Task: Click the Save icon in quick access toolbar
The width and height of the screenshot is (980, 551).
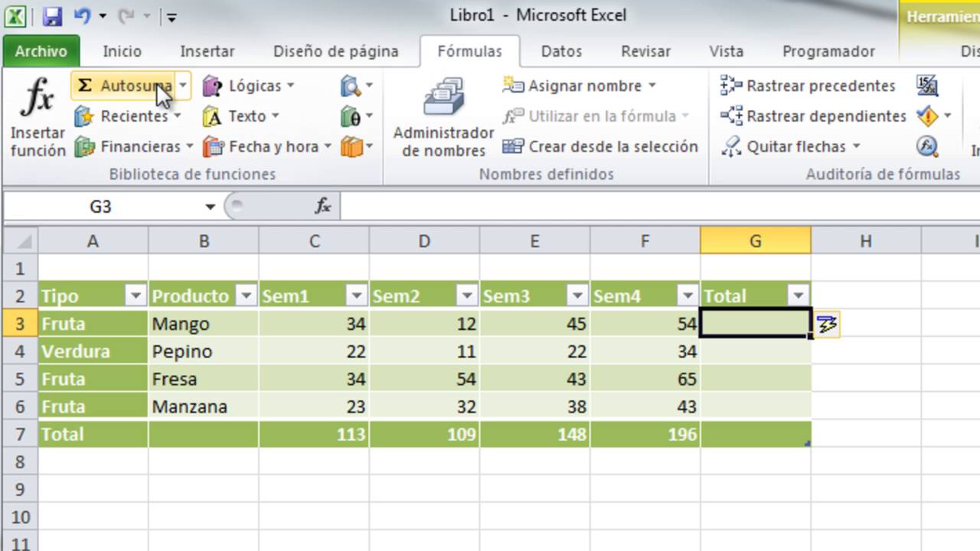Action: 52,16
